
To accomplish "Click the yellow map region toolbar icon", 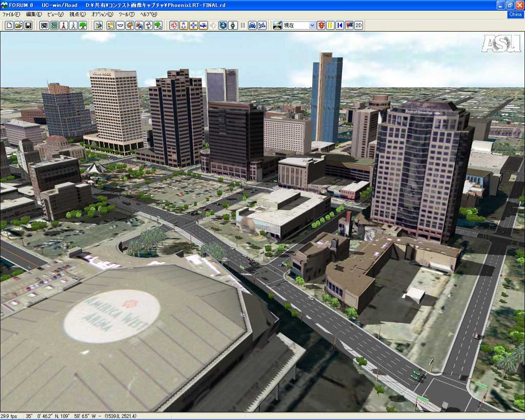I will 111,26.
